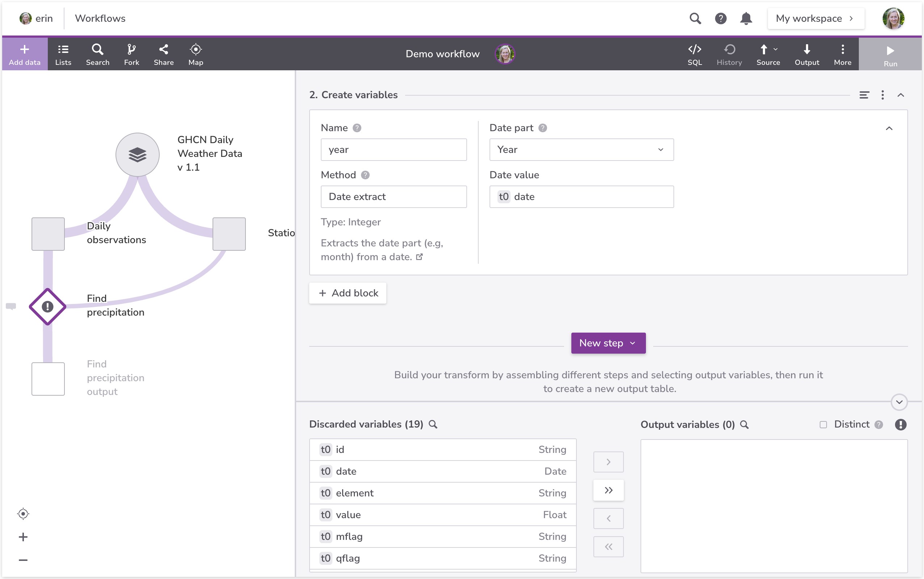Click the Fork toolbar icon
The image size is (924, 579).
131,54
